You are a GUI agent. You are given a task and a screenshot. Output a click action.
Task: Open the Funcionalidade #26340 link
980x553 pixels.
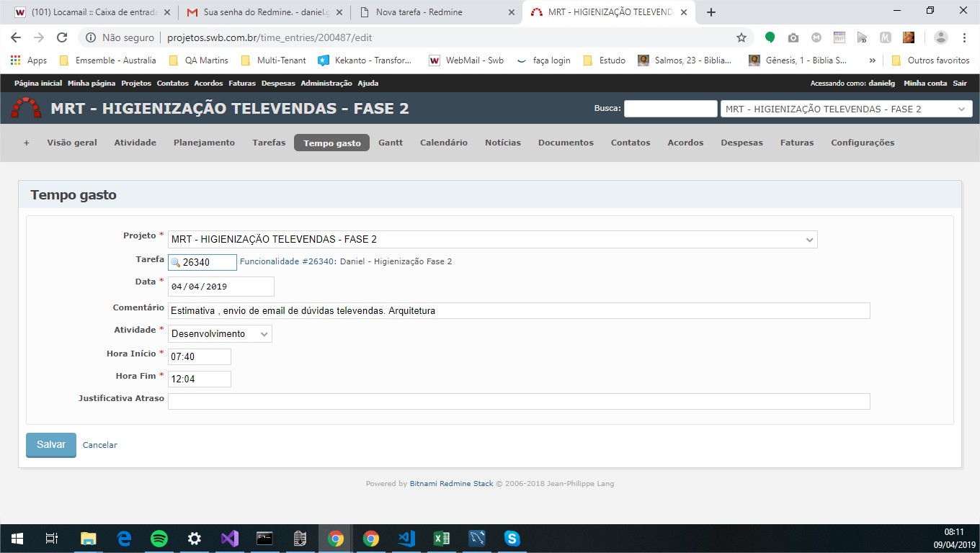point(287,261)
